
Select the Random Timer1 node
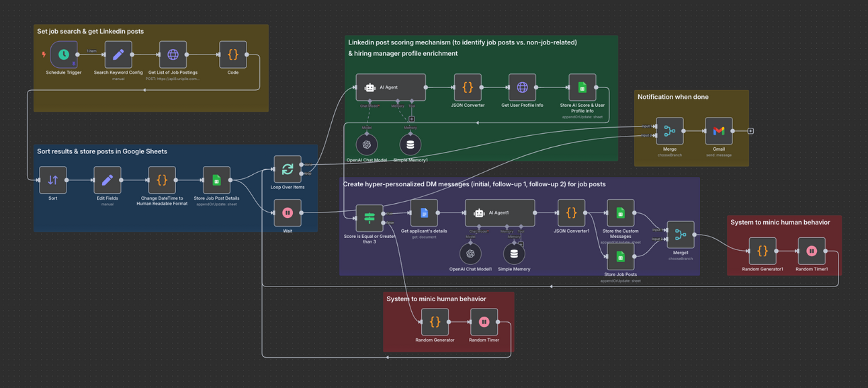[811, 250]
